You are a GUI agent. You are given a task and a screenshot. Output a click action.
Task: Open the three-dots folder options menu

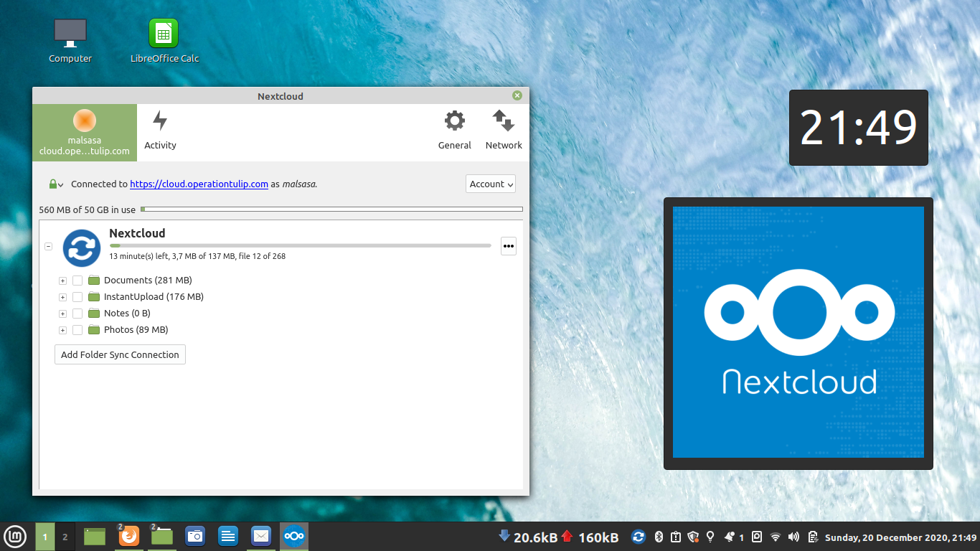point(509,246)
